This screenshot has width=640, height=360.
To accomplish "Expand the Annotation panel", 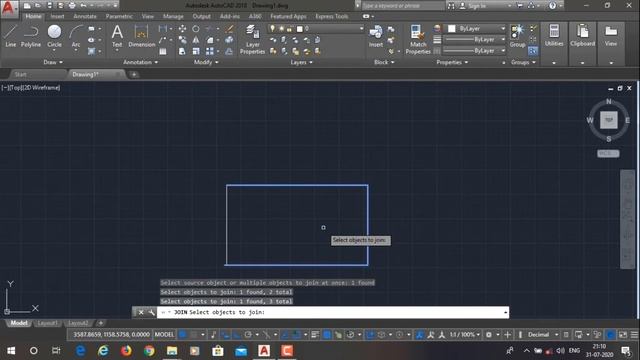I will pos(140,62).
